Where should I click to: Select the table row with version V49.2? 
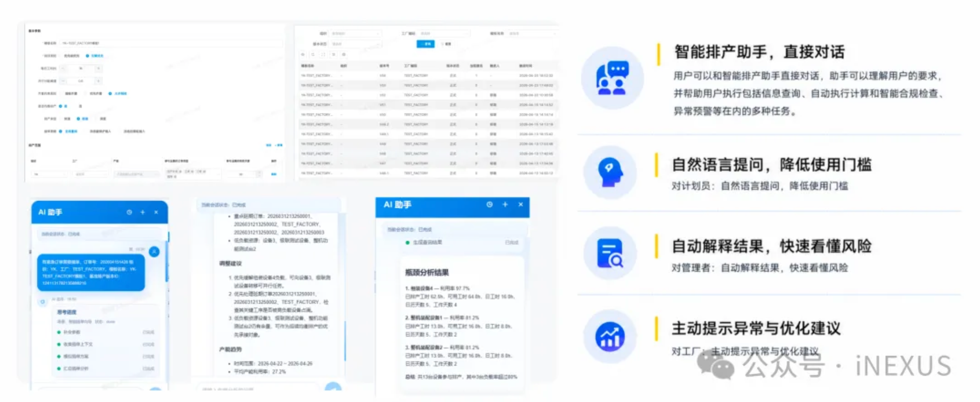(x=428, y=124)
